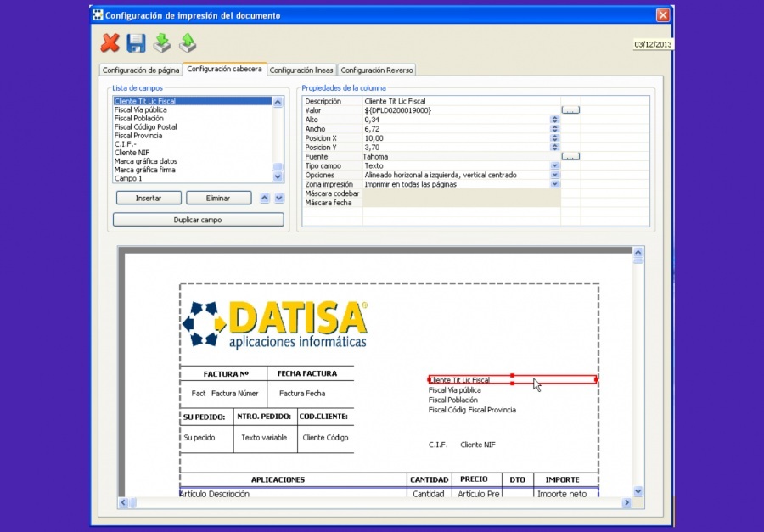Expand the Tipo campo dropdown

[554, 165]
